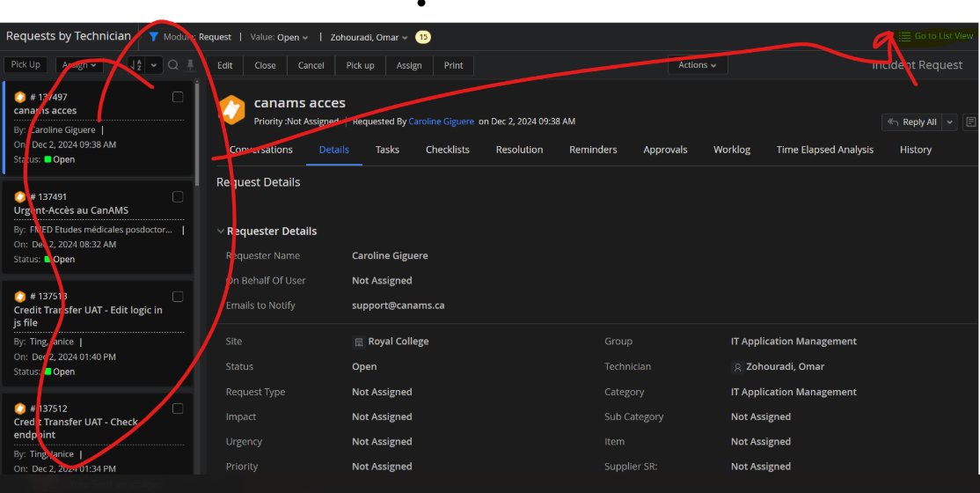
Task: Click incident icon of request 137491
Action: click(20, 196)
